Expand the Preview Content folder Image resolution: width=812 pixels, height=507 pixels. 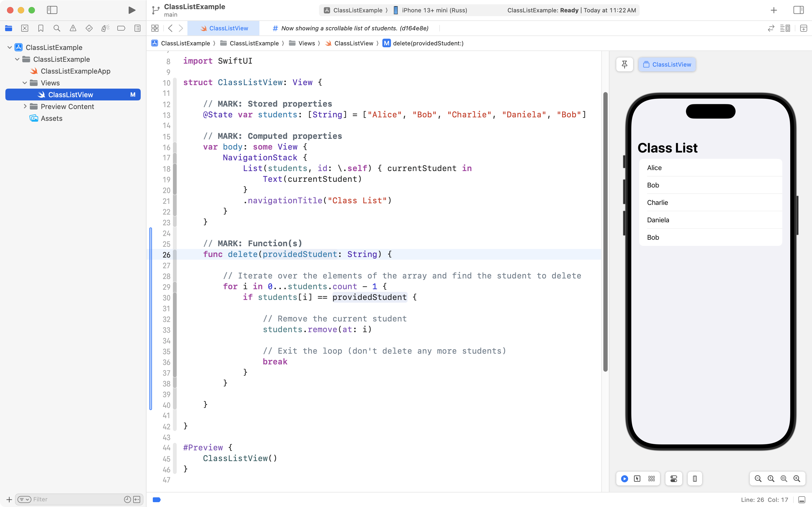tap(25, 106)
